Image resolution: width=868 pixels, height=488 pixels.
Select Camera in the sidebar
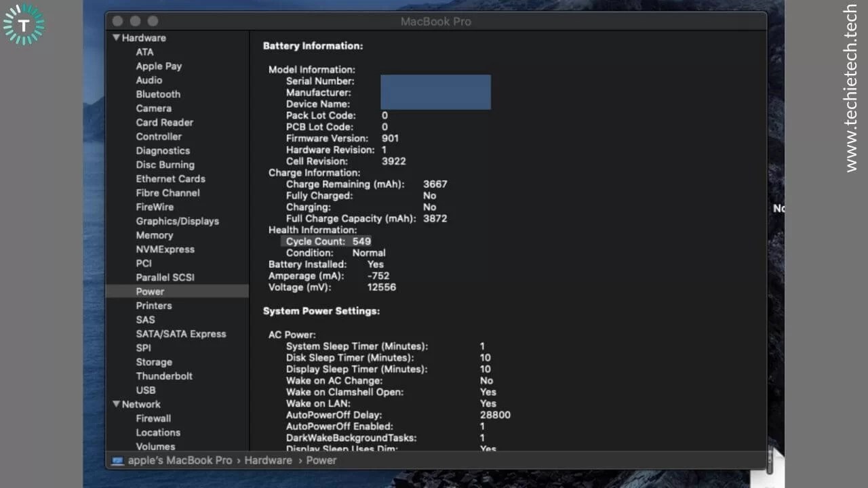tap(154, 108)
